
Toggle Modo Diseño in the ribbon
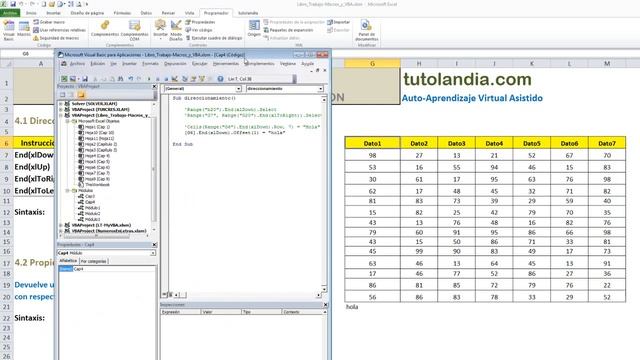[176, 30]
